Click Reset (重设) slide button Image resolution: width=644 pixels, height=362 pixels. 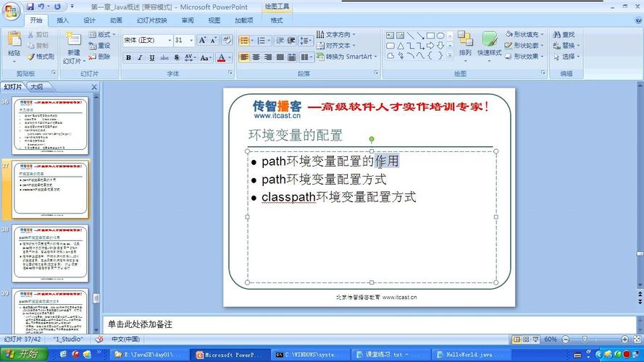click(x=100, y=46)
